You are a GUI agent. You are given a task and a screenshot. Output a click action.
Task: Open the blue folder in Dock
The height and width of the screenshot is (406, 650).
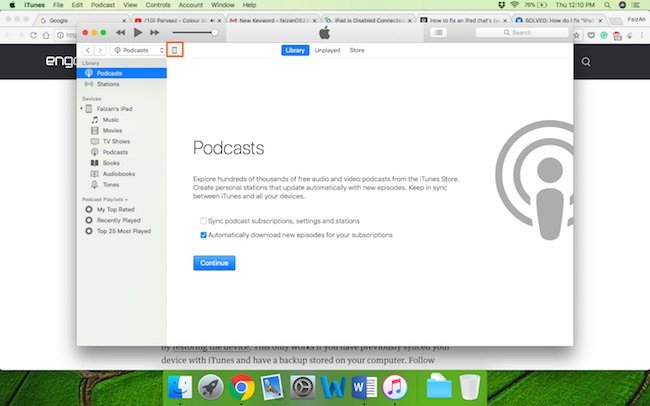(439, 387)
